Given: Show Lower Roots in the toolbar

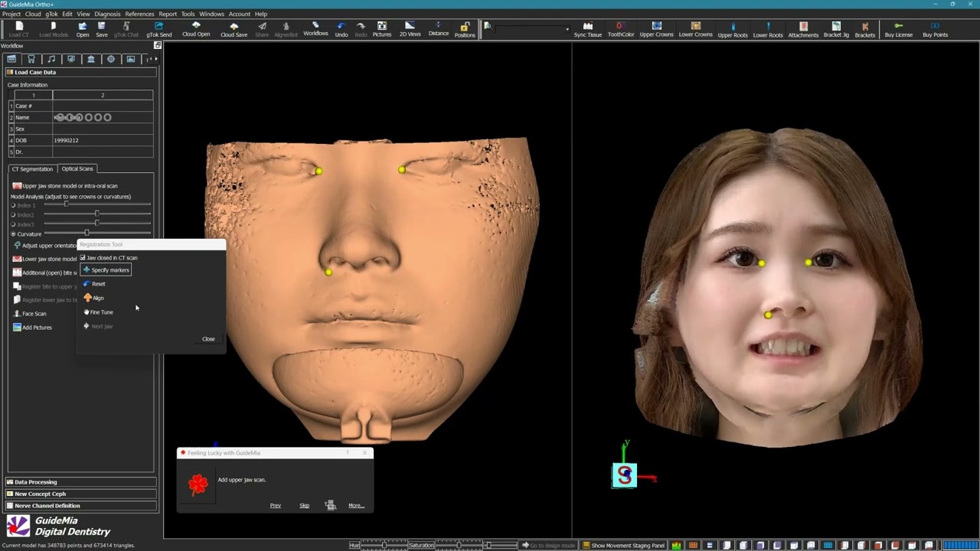Looking at the screenshot, I should click(768, 29).
